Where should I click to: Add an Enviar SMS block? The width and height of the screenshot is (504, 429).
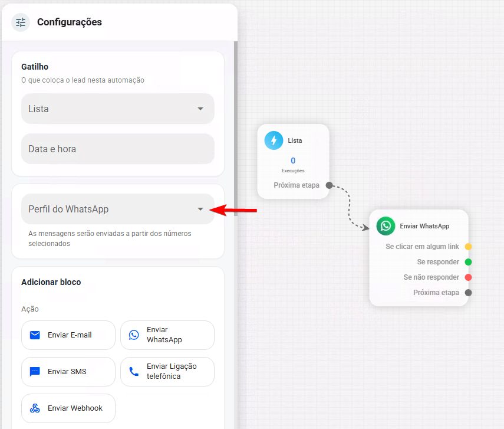click(68, 372)
